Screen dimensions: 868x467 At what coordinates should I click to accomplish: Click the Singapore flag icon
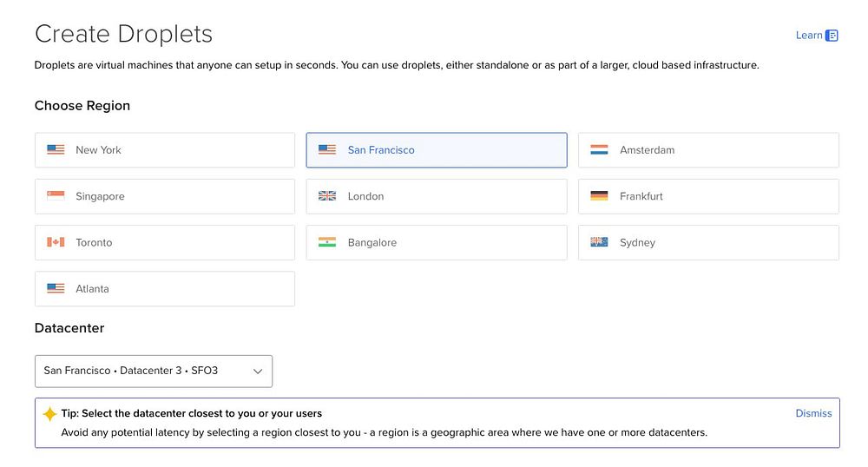tap(56, 196)
